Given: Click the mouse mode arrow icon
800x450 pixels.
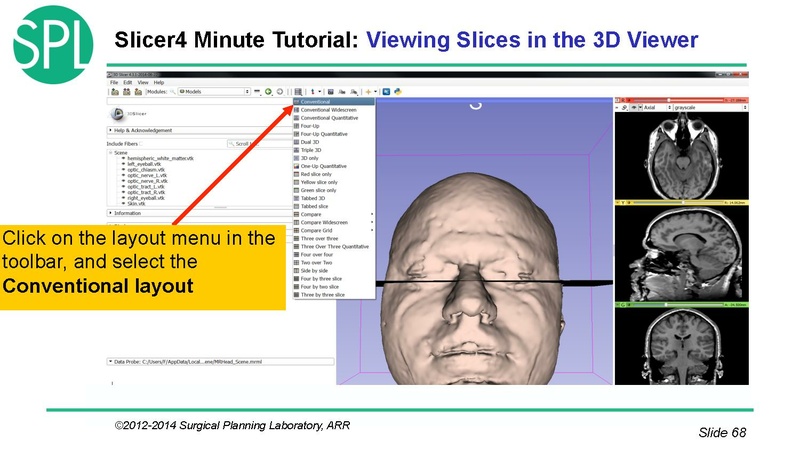Looking at the screenshot, I should click(313, 92).
